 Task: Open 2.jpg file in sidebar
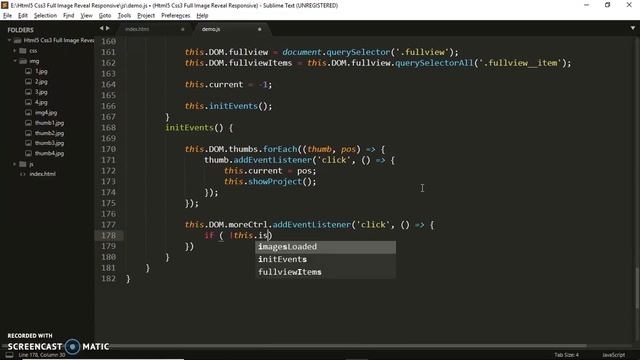point(41,82)
